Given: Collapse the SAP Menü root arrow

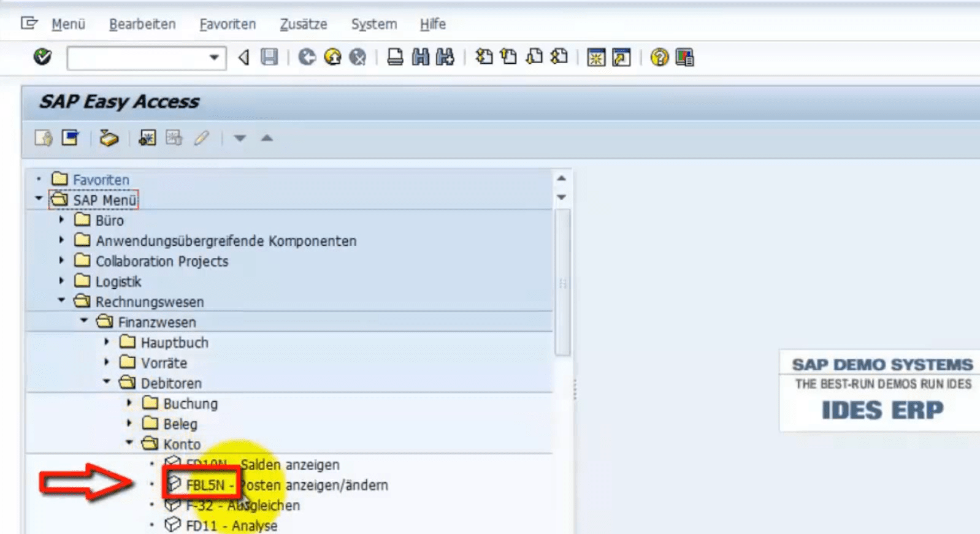Looking at the screenshot, I should (x=39, y=199).
